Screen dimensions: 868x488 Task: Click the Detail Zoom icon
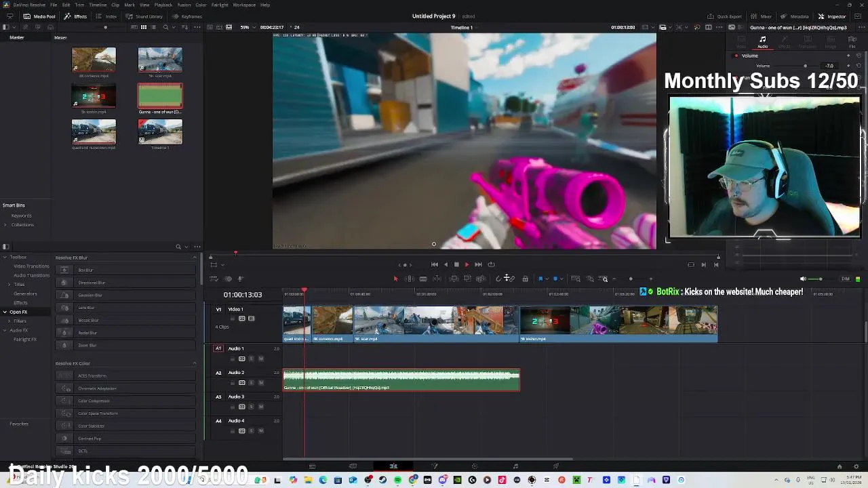[x=590, y=279]
